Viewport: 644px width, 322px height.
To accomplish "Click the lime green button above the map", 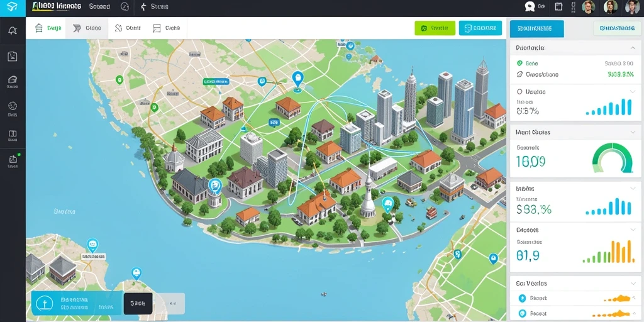I will [x=435, y=28].
